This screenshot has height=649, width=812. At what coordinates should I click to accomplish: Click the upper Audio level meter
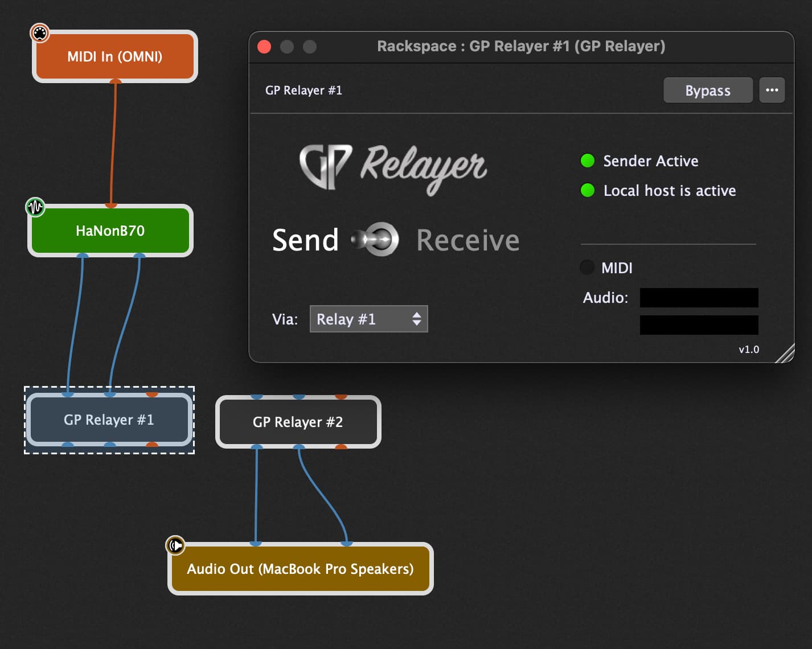click(x=699, y=297)
